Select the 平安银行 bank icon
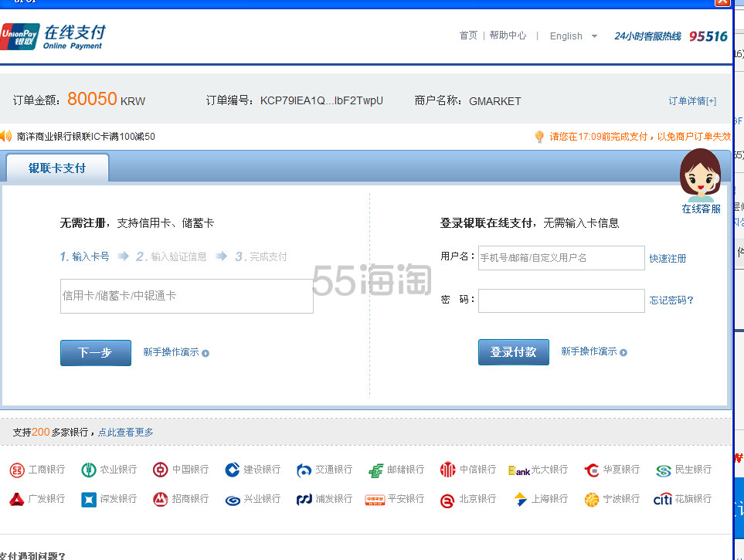Viewport: 744px width, 560px height. click(x=375, y=500)
